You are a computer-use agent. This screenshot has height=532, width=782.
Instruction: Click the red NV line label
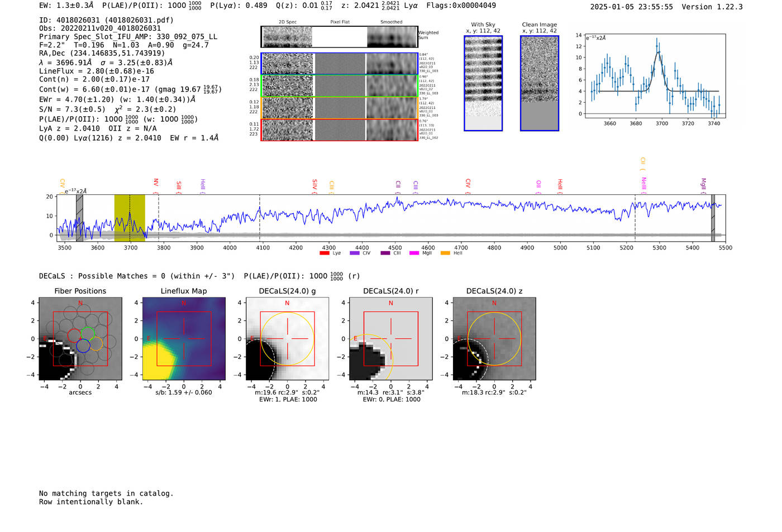156,183
